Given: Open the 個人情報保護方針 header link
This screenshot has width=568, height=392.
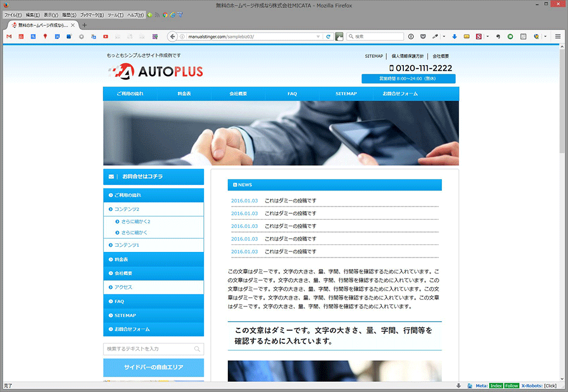Looking at the screenshot, I should point(407,56).
